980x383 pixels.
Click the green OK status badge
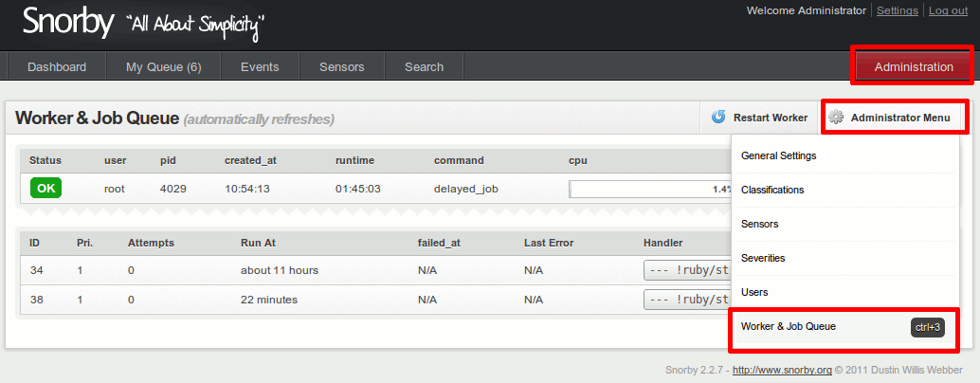[45, 189]
